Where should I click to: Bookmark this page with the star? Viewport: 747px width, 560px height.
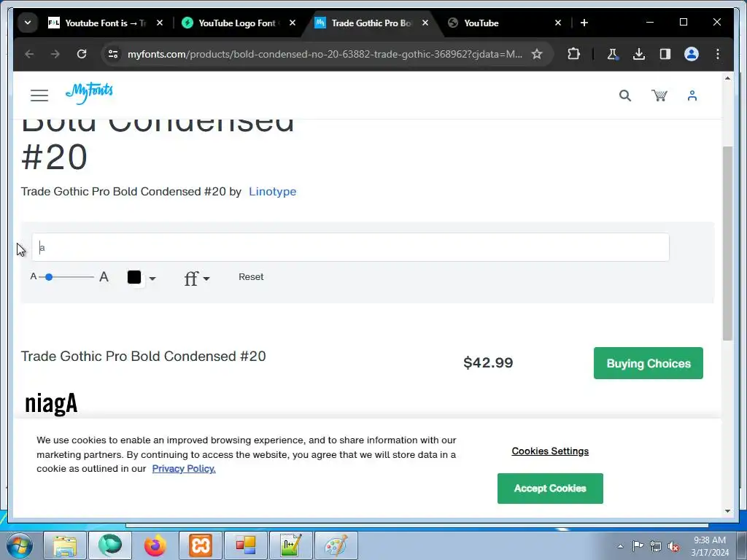click(537, 54)
